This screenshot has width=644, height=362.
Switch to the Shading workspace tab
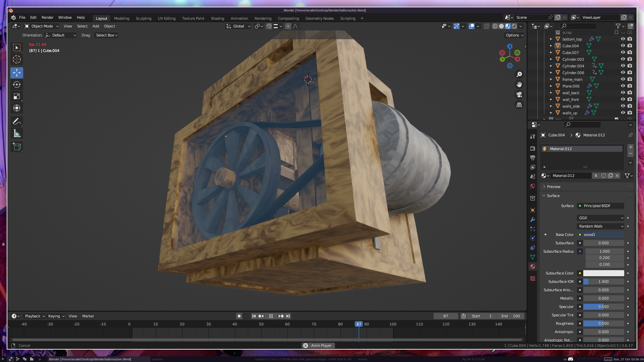[x=217, y=18]
